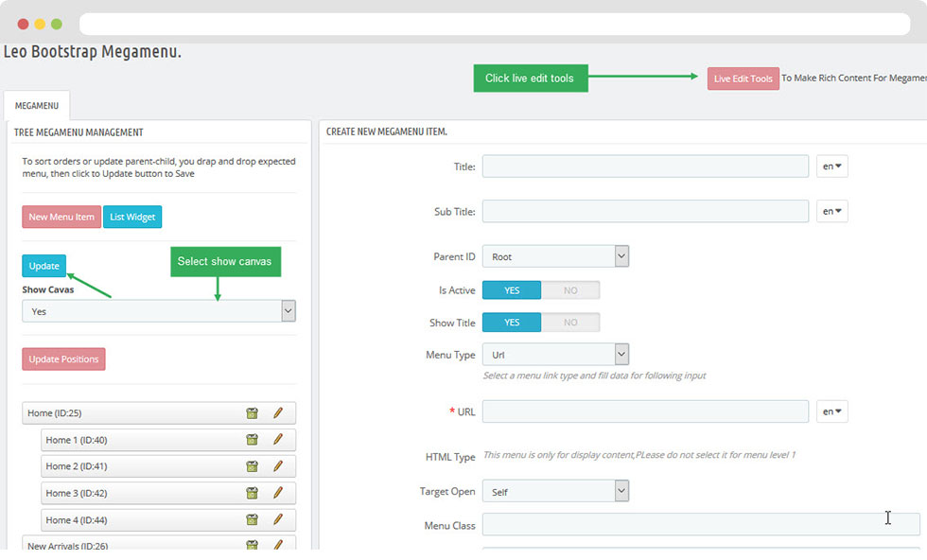Select the Home 2 (ID:41) row
The width and height of the screenshot is (927, 560).
pyautogui.click(x=168, y=466)
